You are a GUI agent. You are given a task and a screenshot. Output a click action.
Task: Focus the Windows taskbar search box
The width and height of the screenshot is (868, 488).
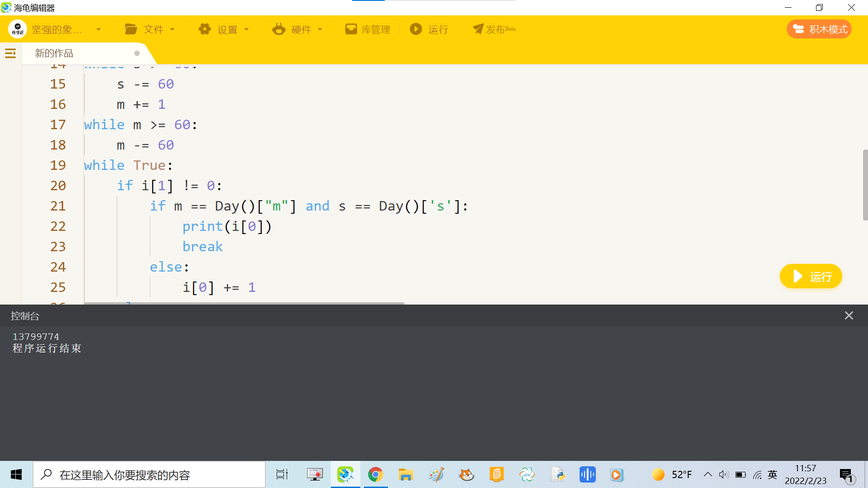pos(149,474)
